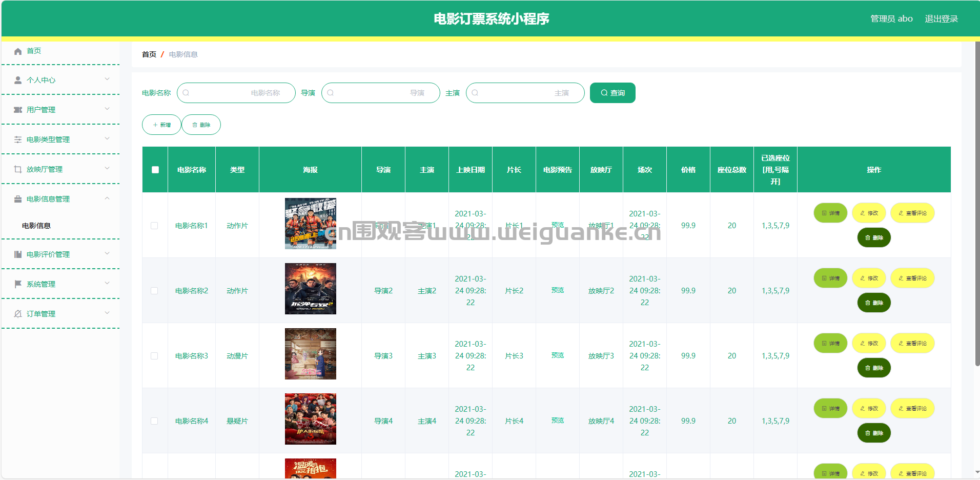Click the page vertical scrollbar thumb

pos(977,204)
